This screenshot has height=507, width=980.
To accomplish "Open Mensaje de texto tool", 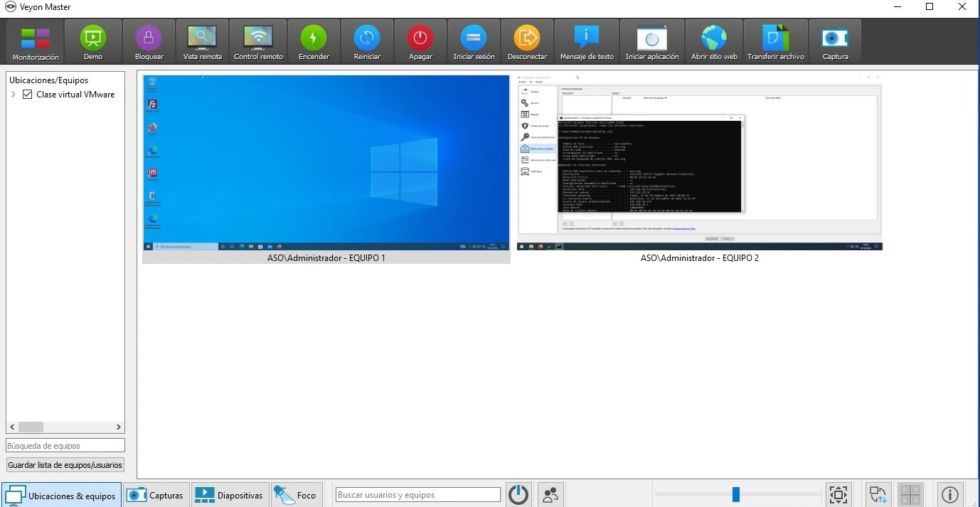I will (x=587, y=42).
